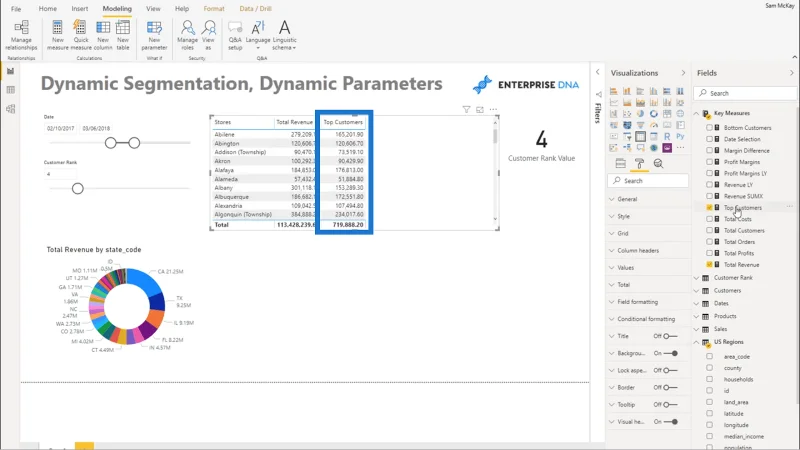Select the Date slider left handle
The width and height of the screenshot is (800, 450).
click(111, 143)
